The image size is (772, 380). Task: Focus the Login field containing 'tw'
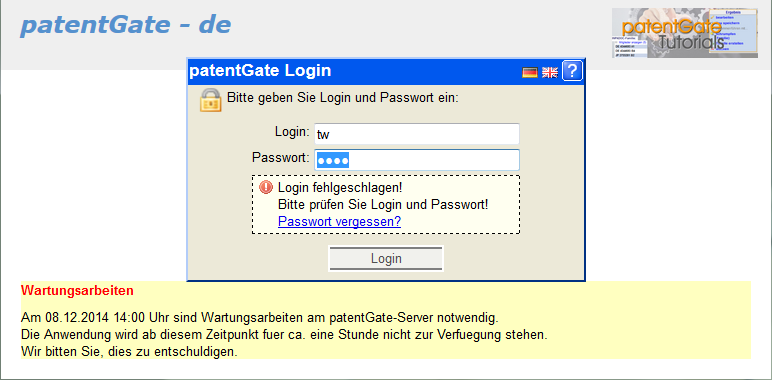click(x=417, y=134)
